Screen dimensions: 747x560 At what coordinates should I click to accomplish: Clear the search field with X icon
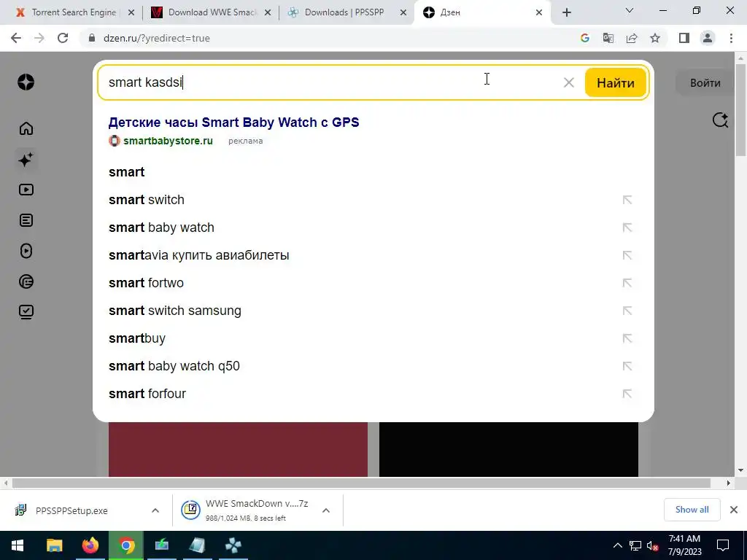tap(568, 82)
